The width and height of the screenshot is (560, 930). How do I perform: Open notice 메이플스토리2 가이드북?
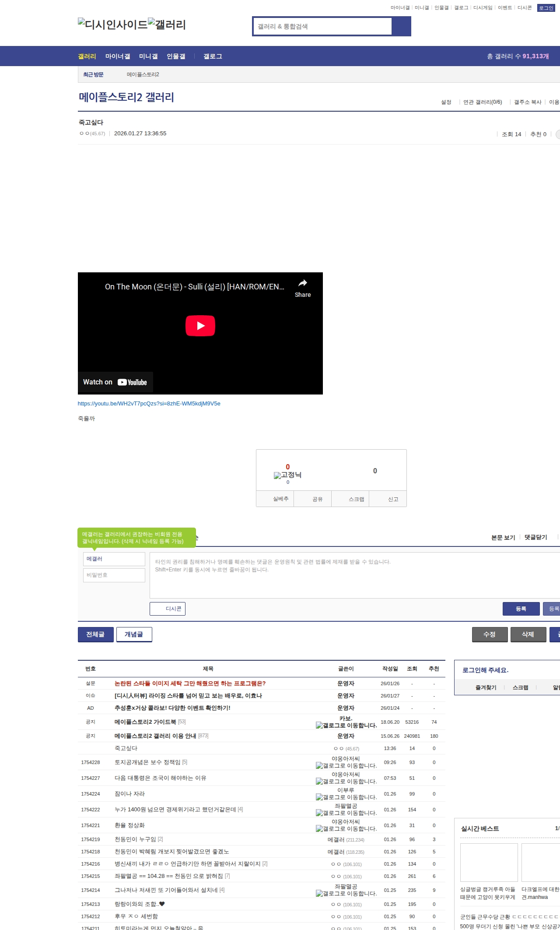coord(145,722)
